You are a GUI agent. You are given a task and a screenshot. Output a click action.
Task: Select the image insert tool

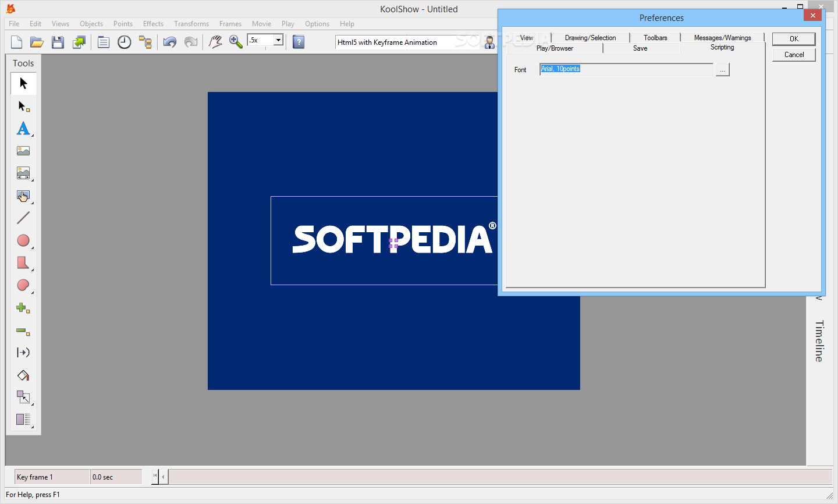[23, 151]
